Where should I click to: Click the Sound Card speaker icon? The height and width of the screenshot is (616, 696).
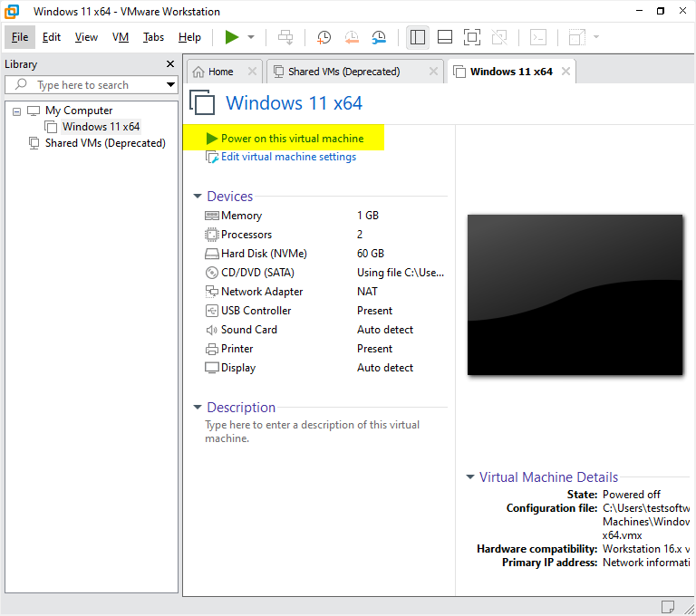[x=211, y=330]
